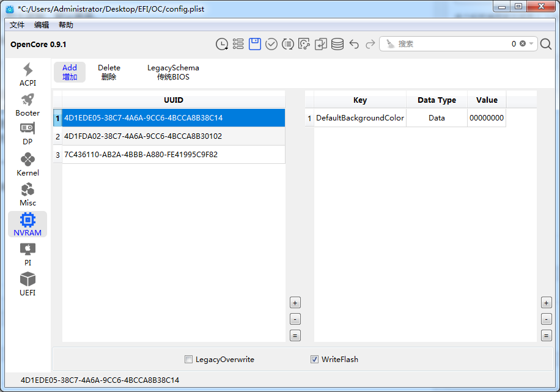
Task: Select the UEFI section icon
Action: coord(28,284)
